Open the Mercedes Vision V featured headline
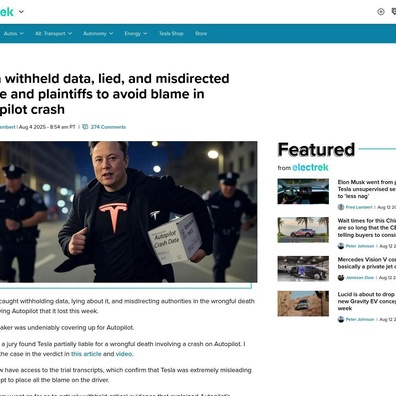 [367, 263]
